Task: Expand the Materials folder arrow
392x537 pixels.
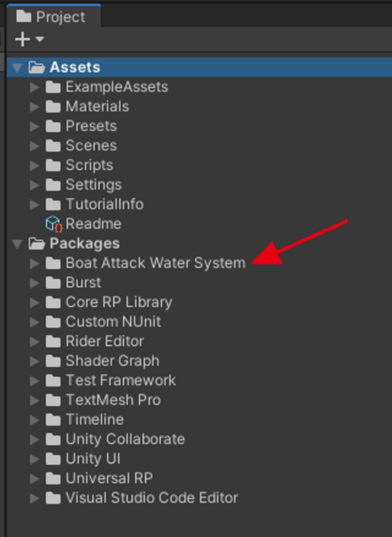Action: (35, 106)
